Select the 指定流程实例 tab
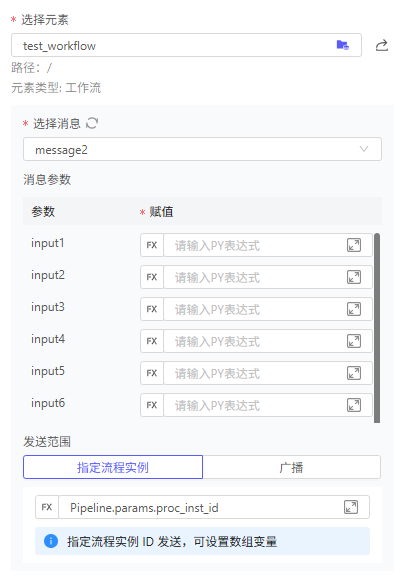Image resolution: width=404 pixels, height=576 pixels. pyautogui.click(x=113, y=467)
